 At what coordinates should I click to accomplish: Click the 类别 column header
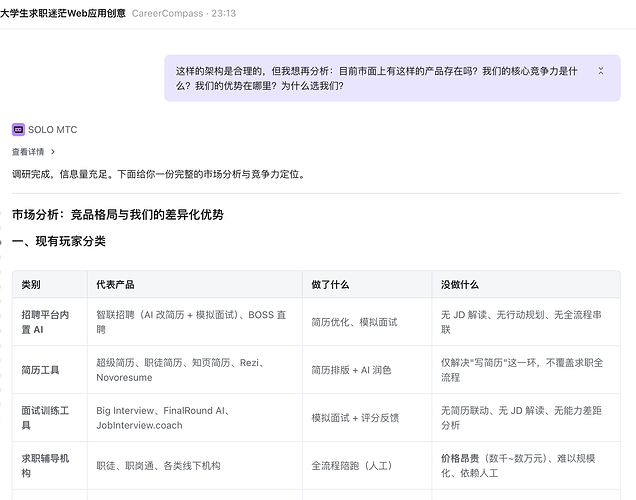pos(50,285)
